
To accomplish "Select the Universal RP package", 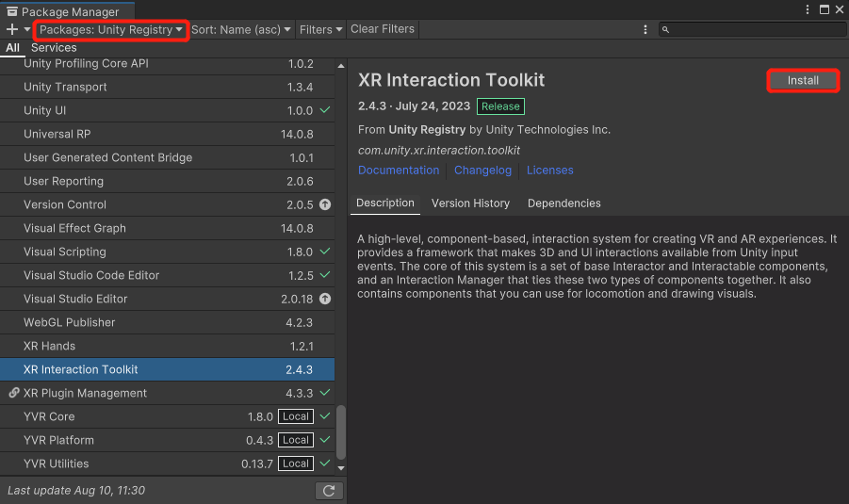I will click(x=168, y=135).
